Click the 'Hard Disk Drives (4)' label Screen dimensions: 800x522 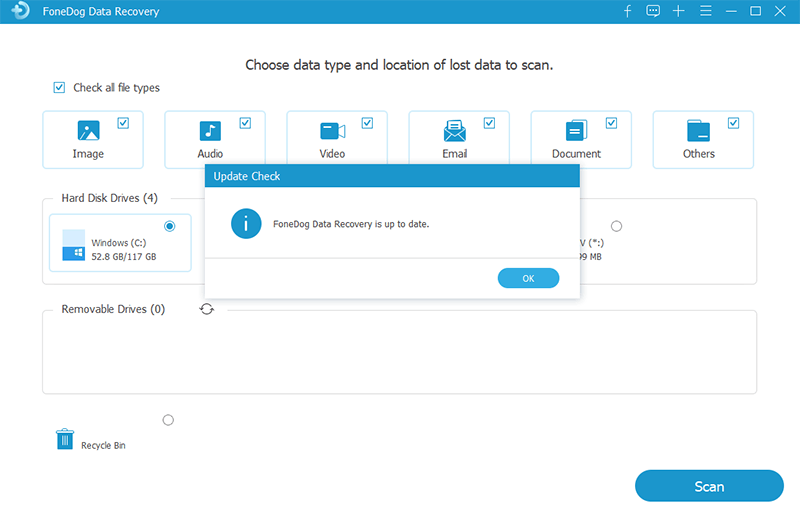point(110,198)
